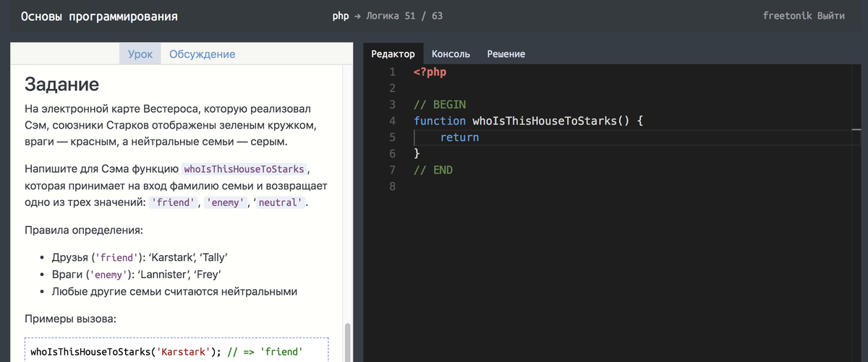Open the Логика 51 / 63 lesson list
868x362 pixels.
pyautogui.click(x=404, y=16)
